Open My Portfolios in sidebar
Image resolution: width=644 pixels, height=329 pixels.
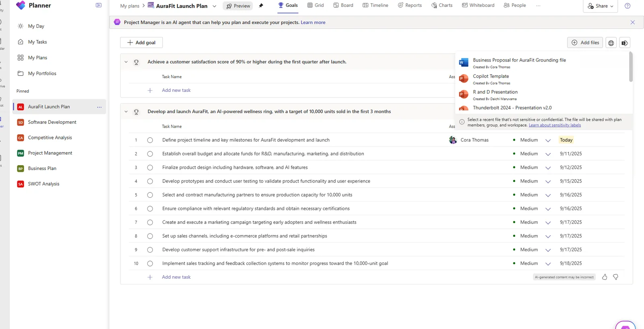pos(42,73)
